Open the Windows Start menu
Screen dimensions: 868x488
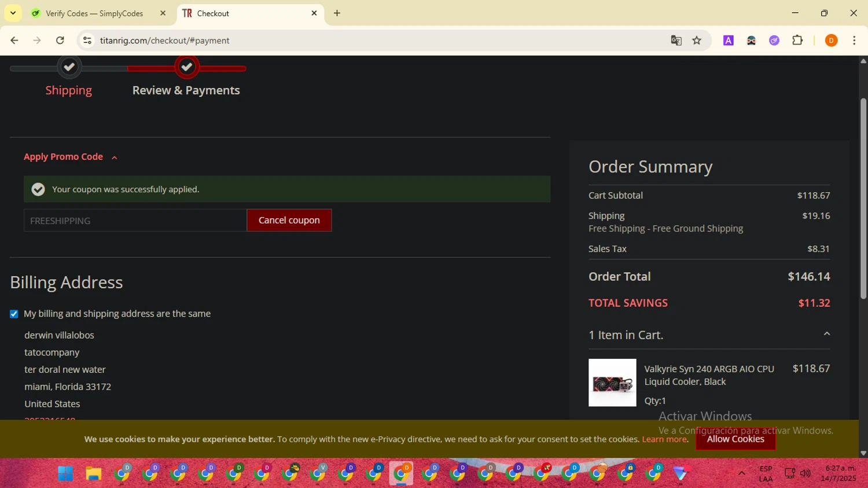(65, 474)
